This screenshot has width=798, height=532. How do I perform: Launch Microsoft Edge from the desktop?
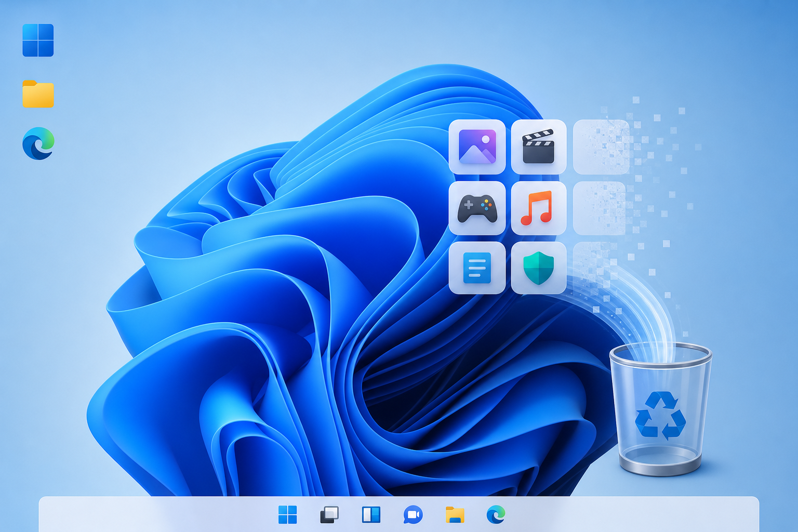(38, 143)
